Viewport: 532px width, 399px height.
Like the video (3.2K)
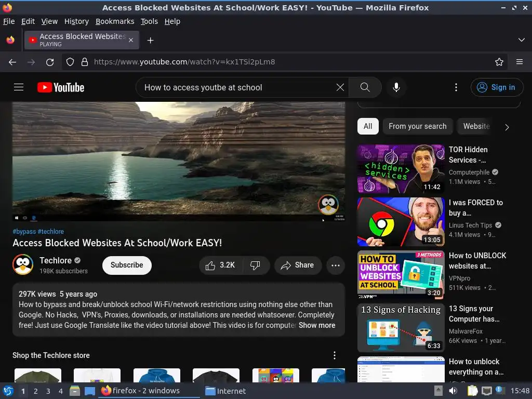pos(220,265)
